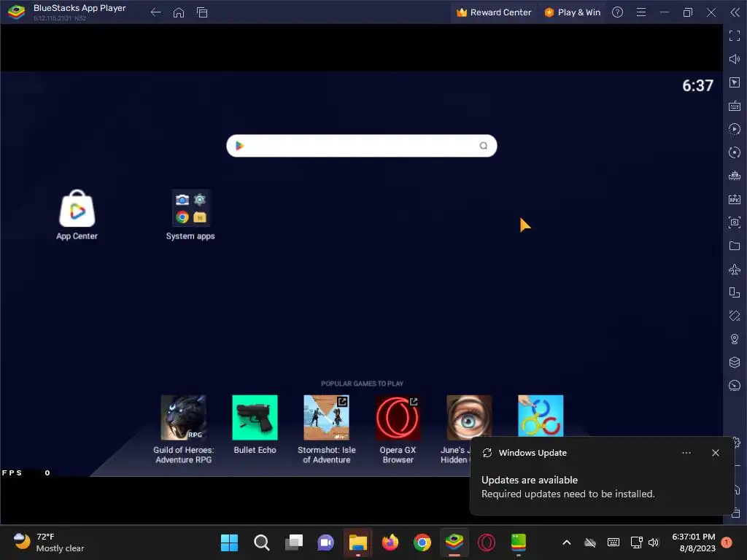Collapse the side toolbar with double chevron
747x560 pixels.
[735, 12]
